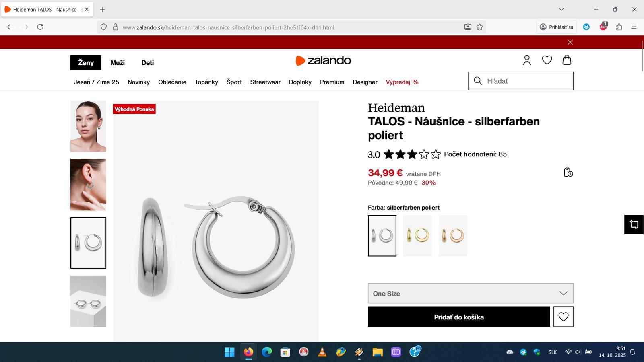Open the Výpredaj % link
The height and width of the screenshot is (362, 644).
pyautogui.click(x=402, y=82)
